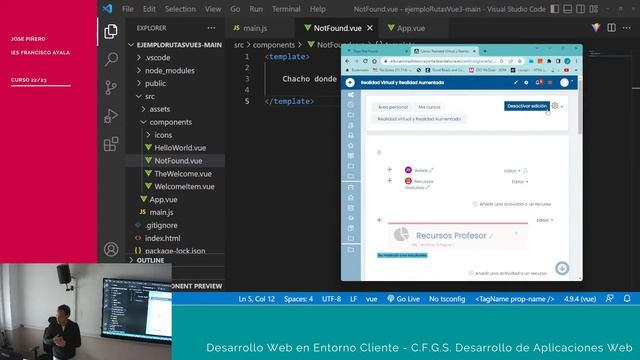Click the notifications bell in status bar
This screenshot has width=640, height=360.
(x=627, y=299)
